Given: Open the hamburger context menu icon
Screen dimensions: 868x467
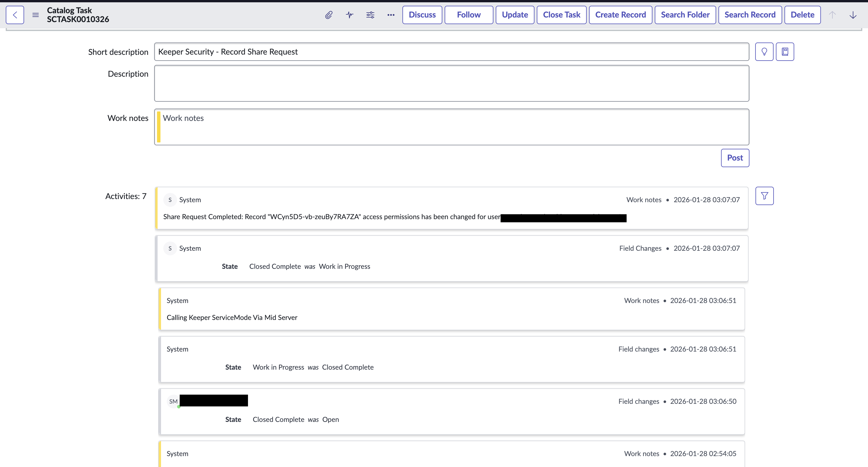Looking at the screenshot, I should [35, 15].
